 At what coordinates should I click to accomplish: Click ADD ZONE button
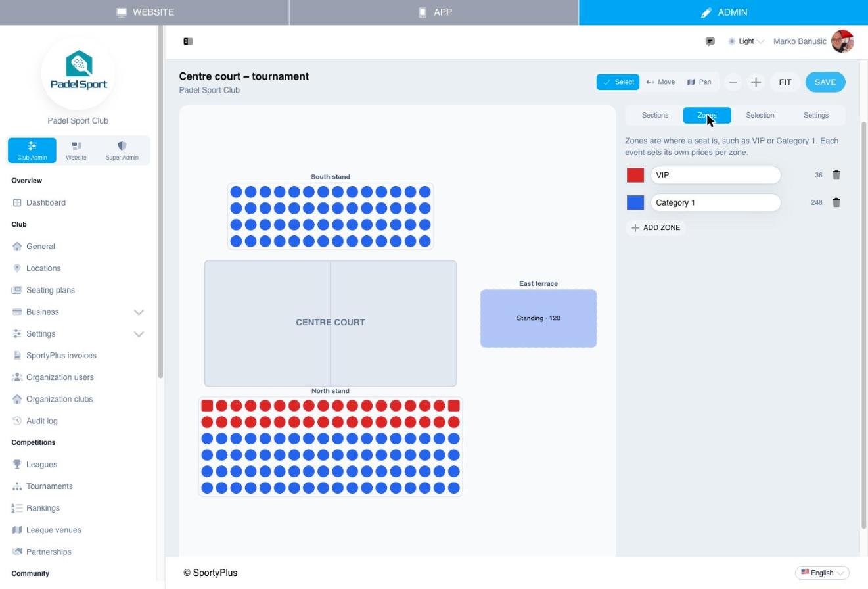(656, 227)
